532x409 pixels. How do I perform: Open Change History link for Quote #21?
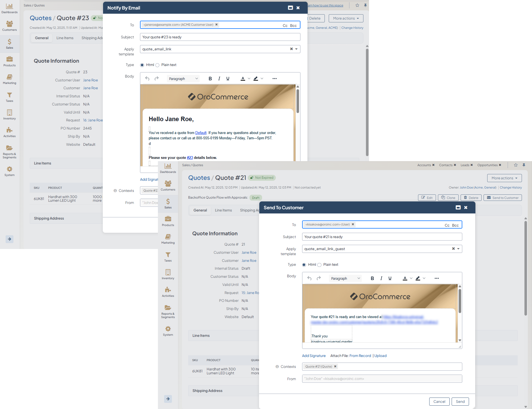511,188
